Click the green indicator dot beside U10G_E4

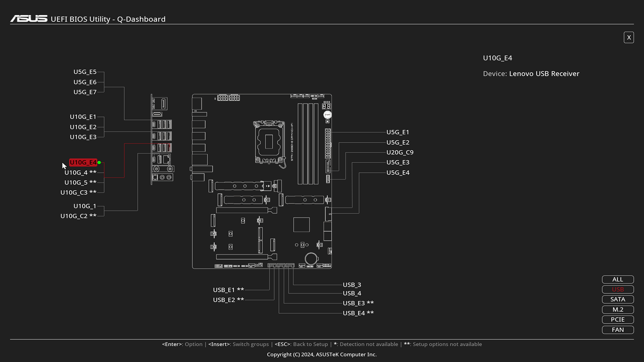[99, 163]
